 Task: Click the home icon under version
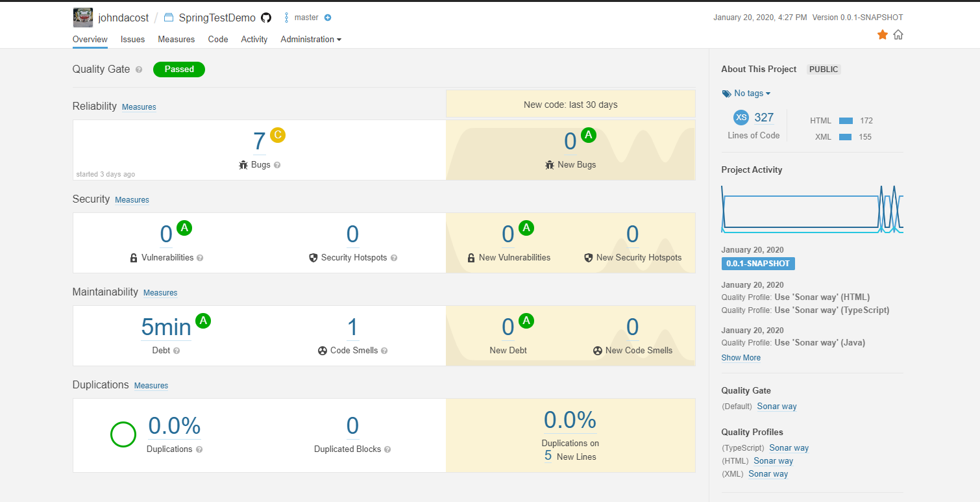[898, 34]
